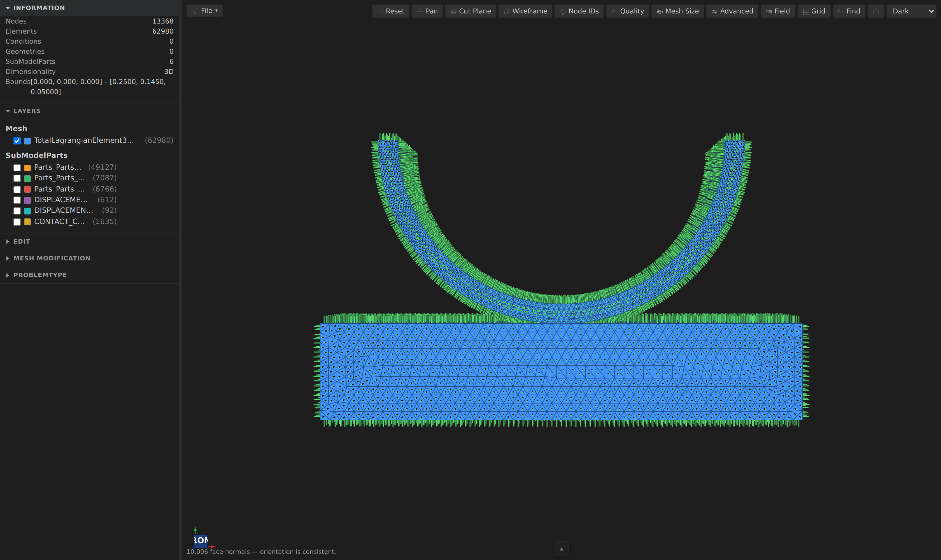Tick the DISPLACEMENT layer with 612 entries

coord(17,200)
